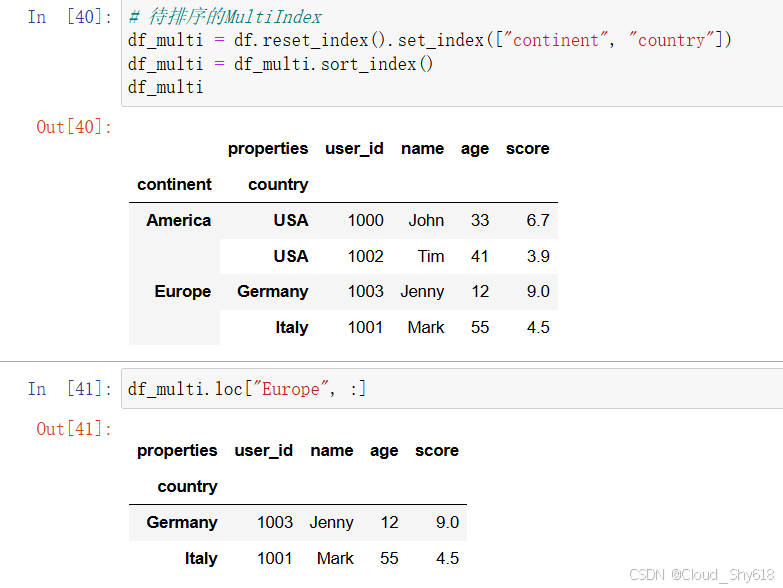Viewport: 783px width, 588px height.
Task: Click age 55 in Out[41] table
Action: (389, 559)
